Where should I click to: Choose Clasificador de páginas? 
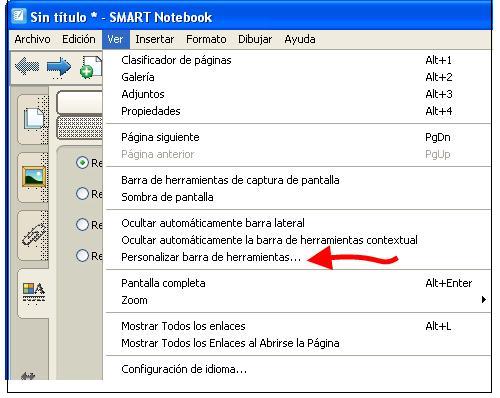(x=298, y=60)
